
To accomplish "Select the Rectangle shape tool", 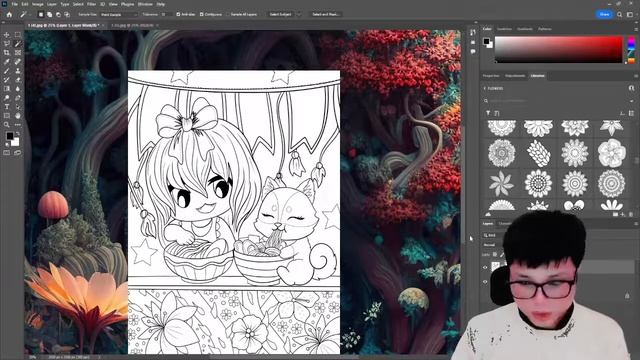I will click(7, 116).
